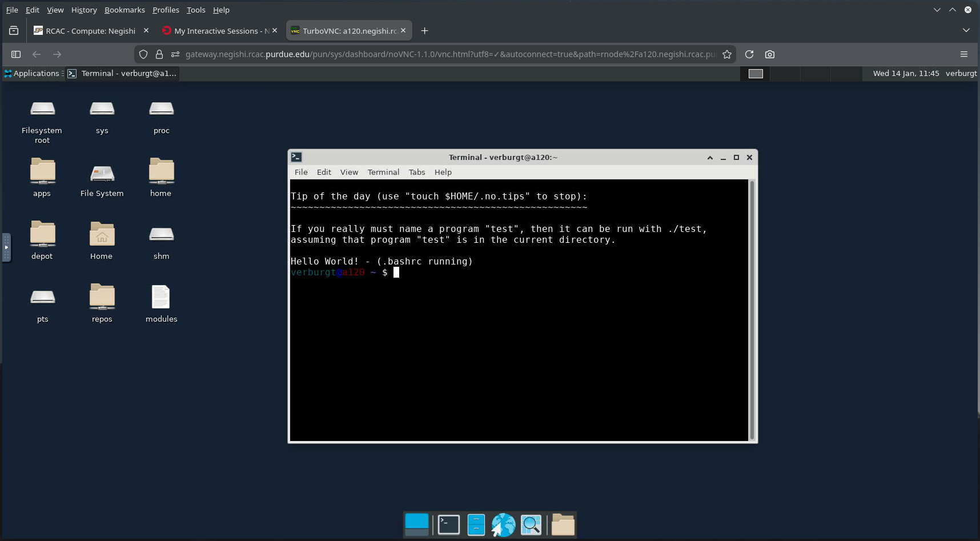Viewport: 980px width, 541px height.
Task: Open the Applications menu in the VNC desktop
Action: coord(33,73)
